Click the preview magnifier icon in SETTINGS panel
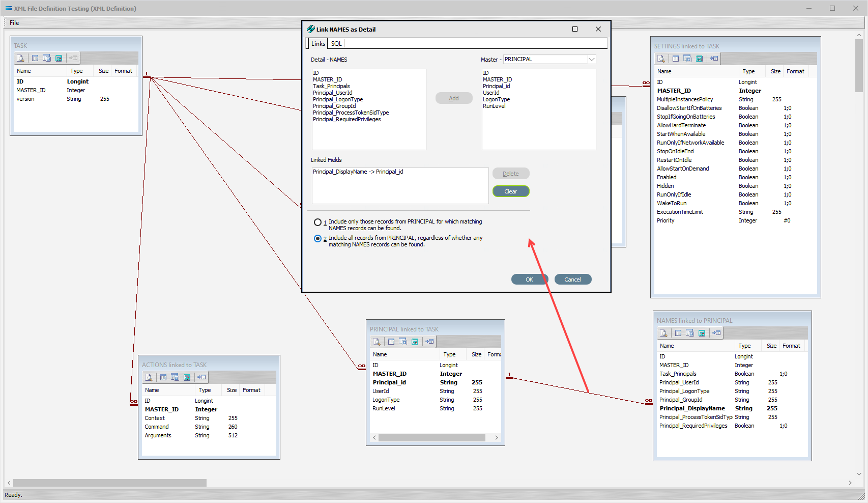 [x=661, y=59]
